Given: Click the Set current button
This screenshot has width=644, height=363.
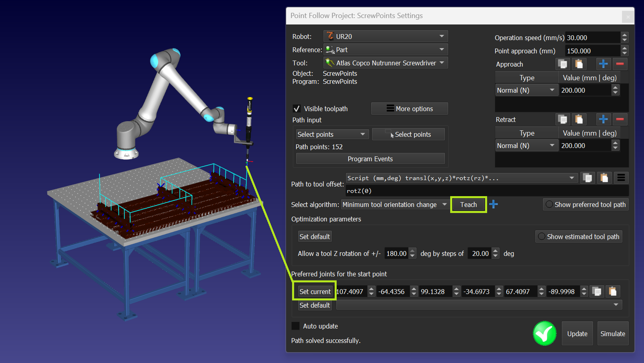Looking at the screenshot, I should tap(315, 292).
